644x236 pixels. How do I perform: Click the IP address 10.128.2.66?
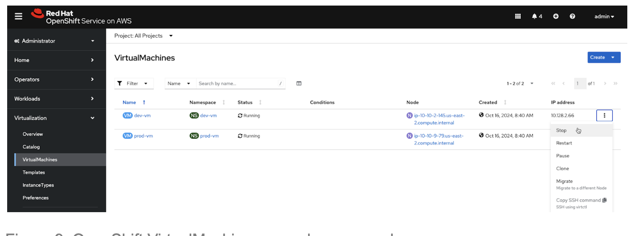point(563,116)
